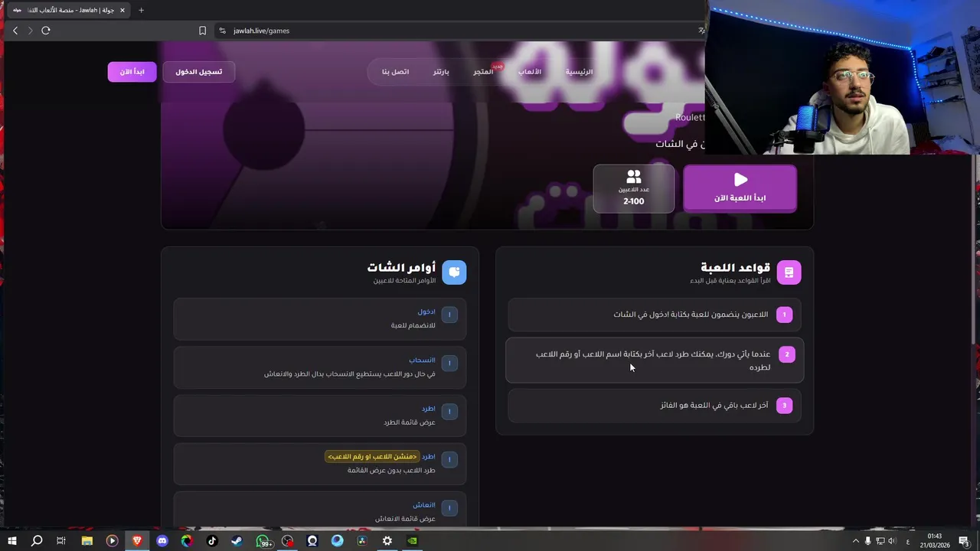Screen dimensions: 980x551
Task: Open الرئيسية in the site navigation
Action: coord(579,71)
